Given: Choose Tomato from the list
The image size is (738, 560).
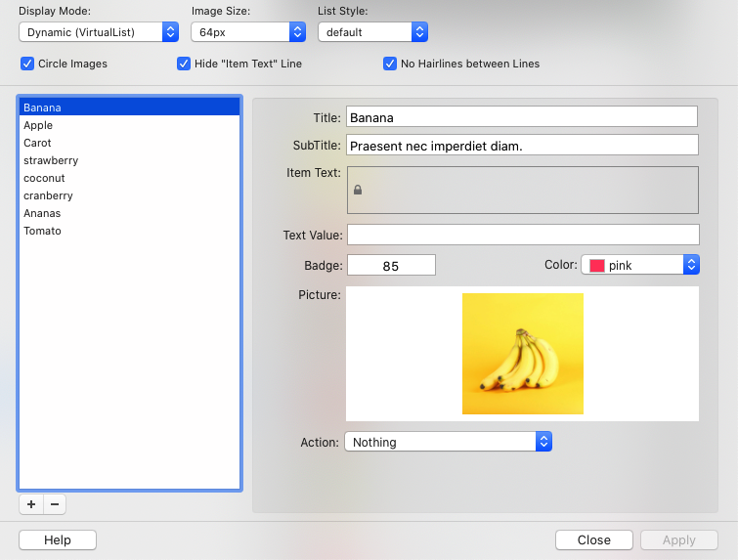Looking at the screenshot, I should [42, 231].
